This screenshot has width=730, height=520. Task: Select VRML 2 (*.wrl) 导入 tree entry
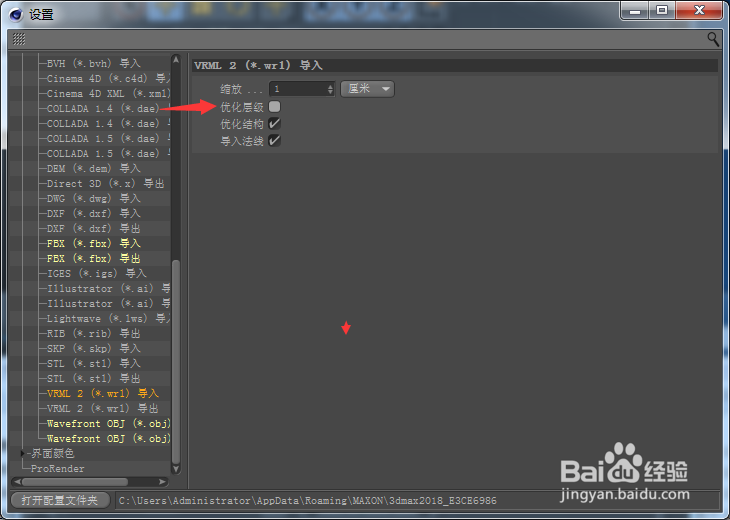click(102, 393)
